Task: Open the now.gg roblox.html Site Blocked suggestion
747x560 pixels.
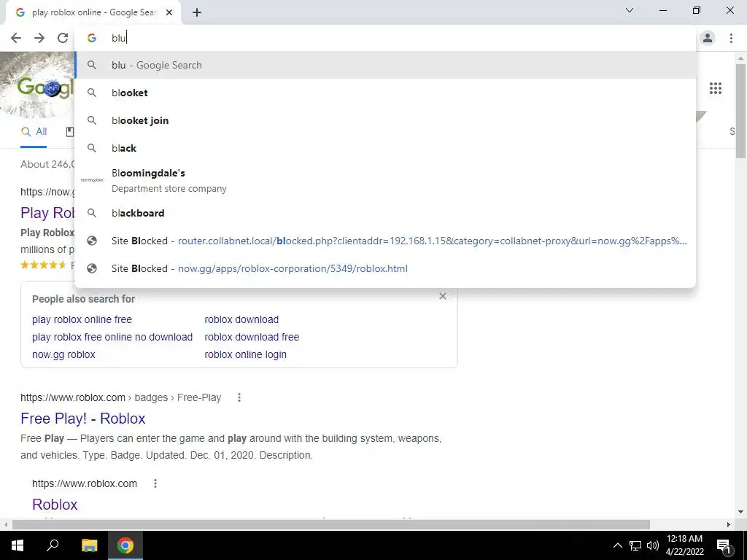Action: coord(385,268)
